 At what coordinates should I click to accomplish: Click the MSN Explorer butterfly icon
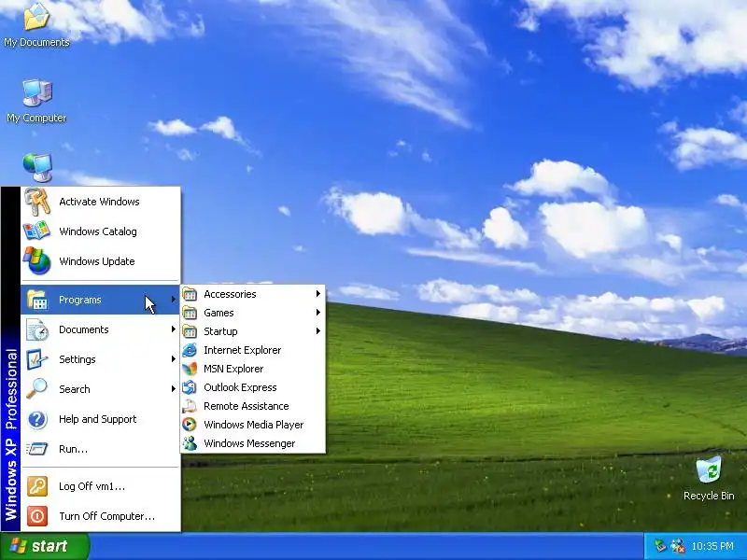click(x=190, y=369)
